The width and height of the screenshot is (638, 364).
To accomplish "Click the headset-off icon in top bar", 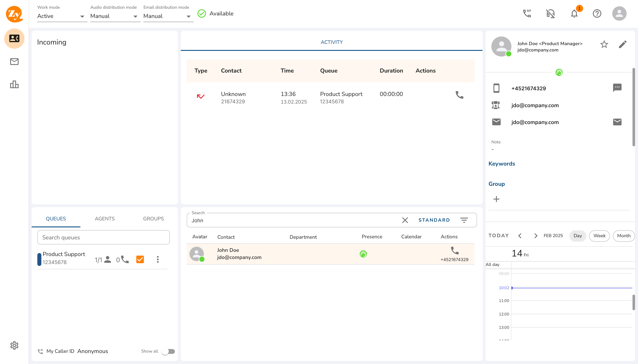I will tap(550, 13).
